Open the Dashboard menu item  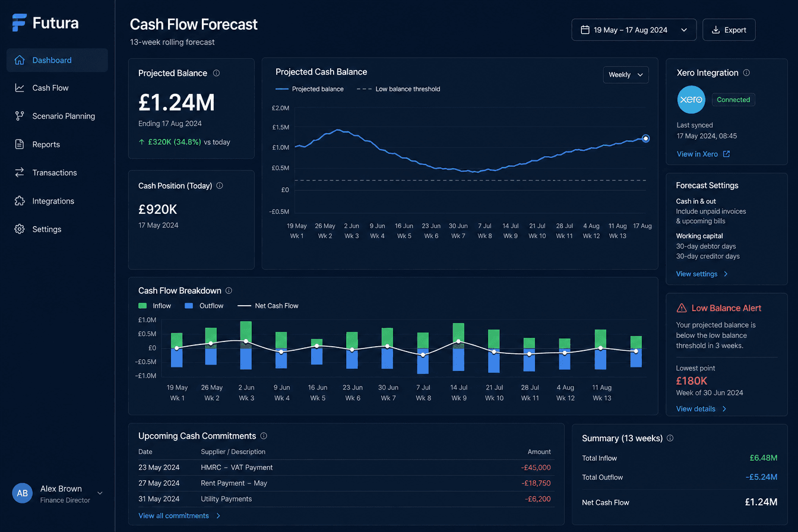click(x=57, y=60)
